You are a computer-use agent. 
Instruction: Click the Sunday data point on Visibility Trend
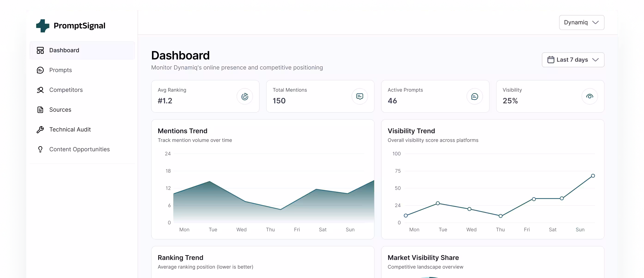(x=593, y=176)
